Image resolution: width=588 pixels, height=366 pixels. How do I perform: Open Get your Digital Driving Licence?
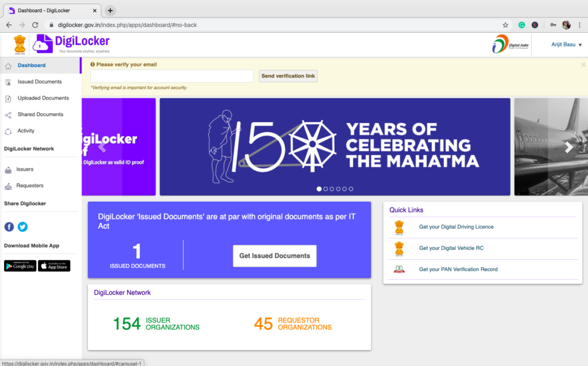456,227
